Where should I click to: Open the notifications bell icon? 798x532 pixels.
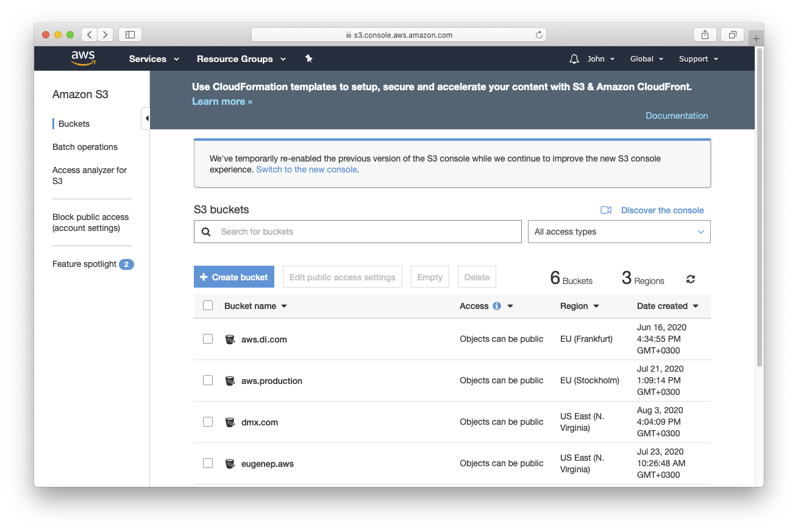(574, 59)
